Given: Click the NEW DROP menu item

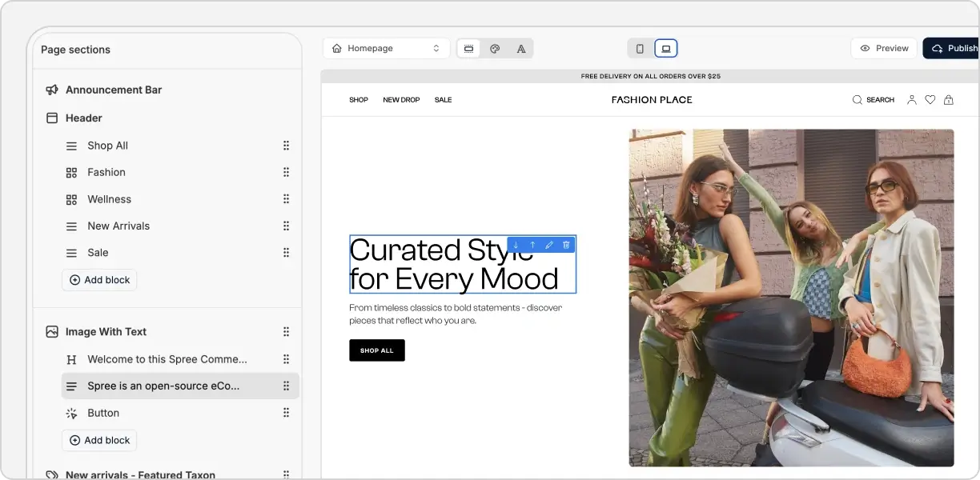Looking at the screenshot, I should [x=401, y=100].
